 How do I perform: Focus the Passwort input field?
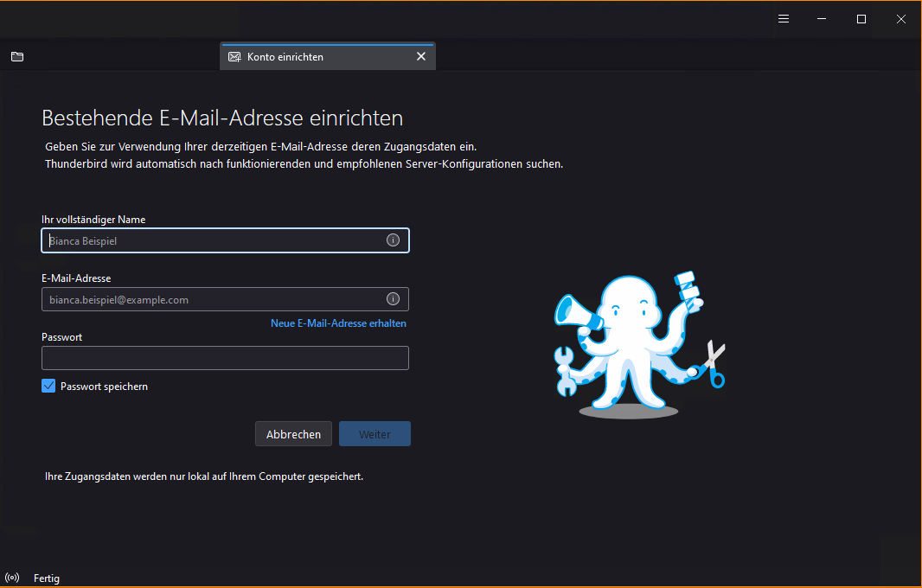[225, 358]
